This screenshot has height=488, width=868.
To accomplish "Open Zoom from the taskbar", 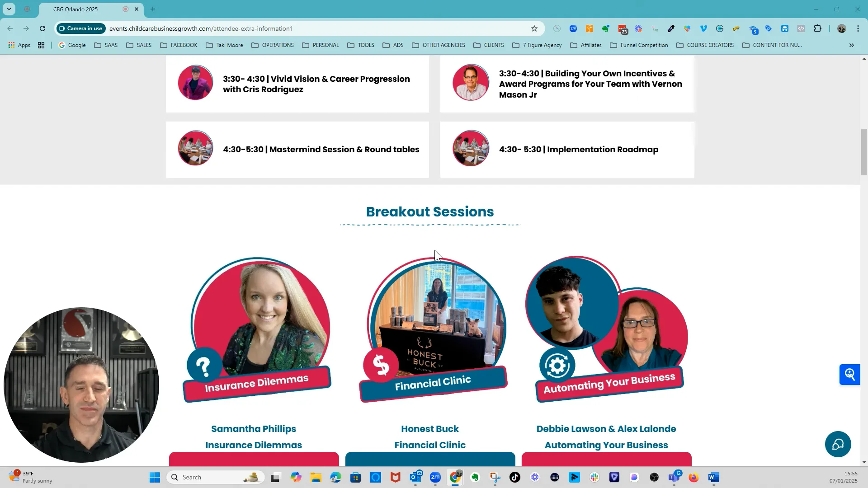I will click(x=435, y=477).
